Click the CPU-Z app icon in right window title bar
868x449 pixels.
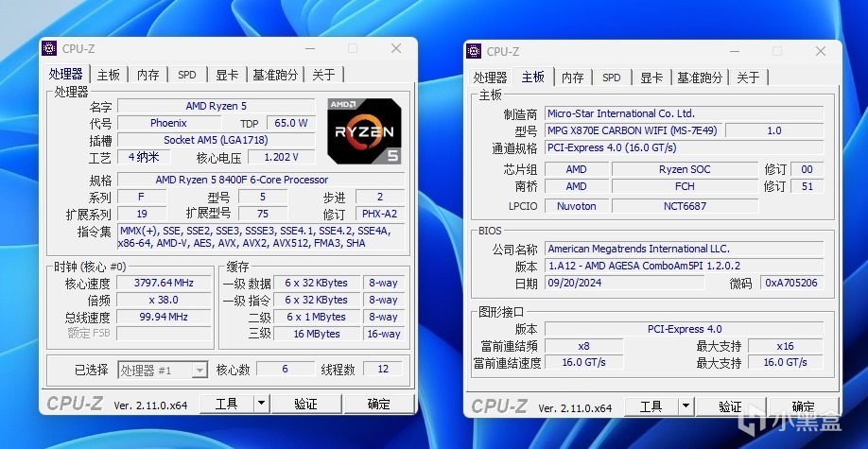click(x=474, y=51)
